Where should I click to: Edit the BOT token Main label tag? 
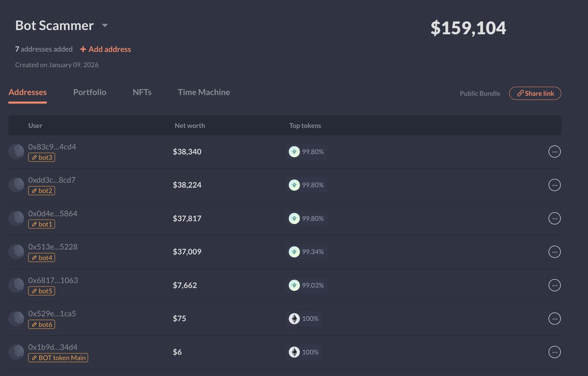58,357
